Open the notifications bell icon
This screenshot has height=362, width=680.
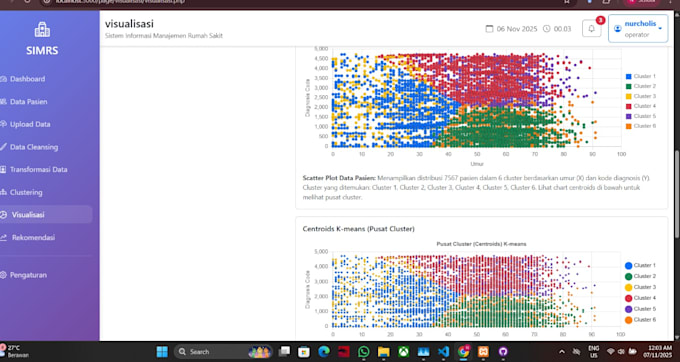coord(592,29)
